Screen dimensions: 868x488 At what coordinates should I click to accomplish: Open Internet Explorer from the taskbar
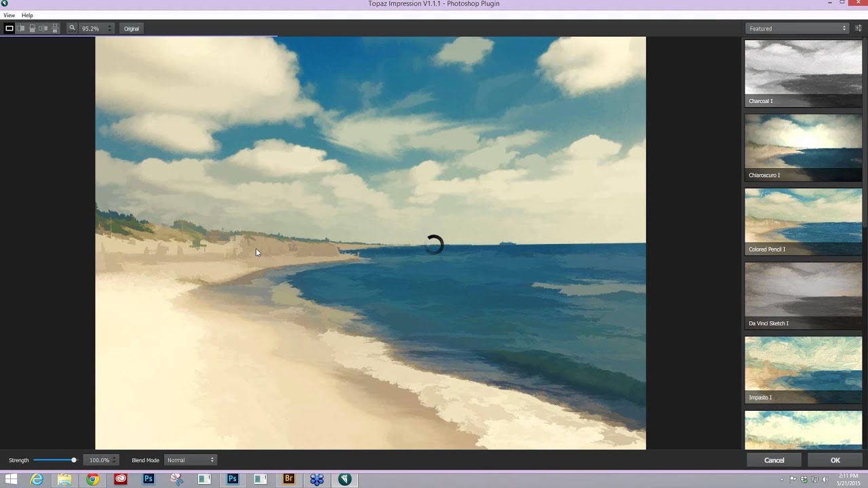37,479
